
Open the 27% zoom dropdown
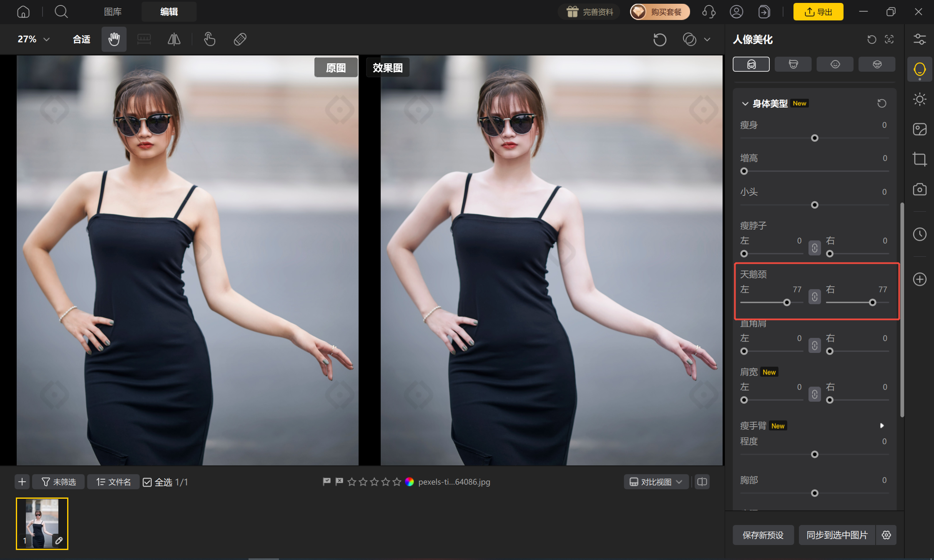34,39
